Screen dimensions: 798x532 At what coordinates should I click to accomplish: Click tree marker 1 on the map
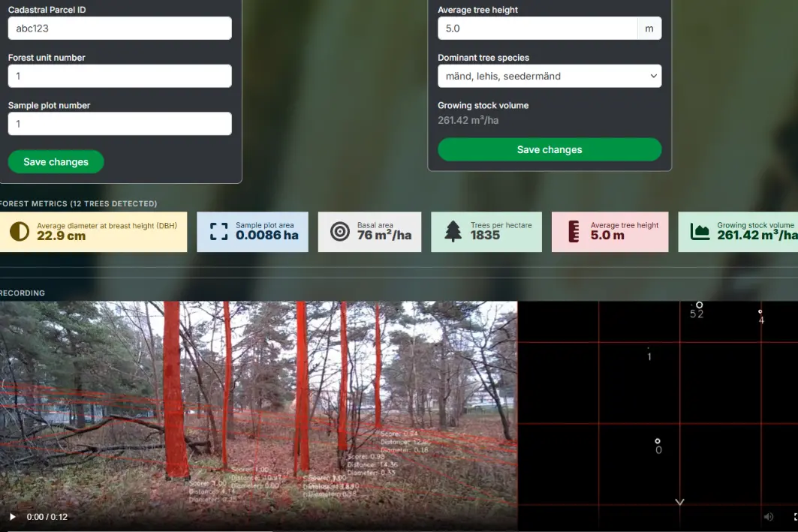[x=649, y=355]
